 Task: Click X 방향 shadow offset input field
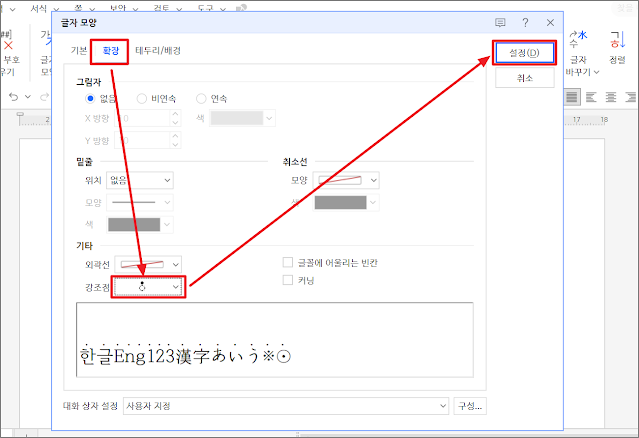(x=143, y=118)
